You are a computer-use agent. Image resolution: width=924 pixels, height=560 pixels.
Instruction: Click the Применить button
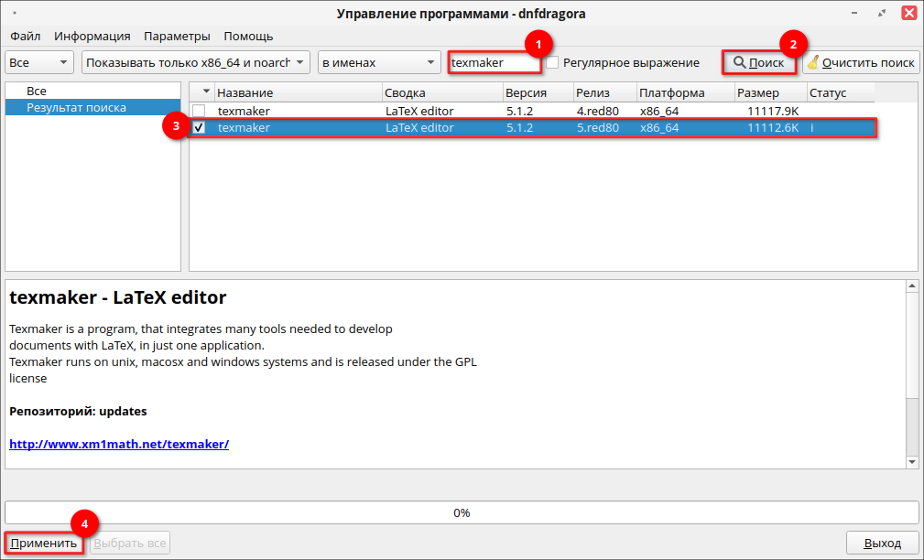pyautogui.click(x=44, y=543)
